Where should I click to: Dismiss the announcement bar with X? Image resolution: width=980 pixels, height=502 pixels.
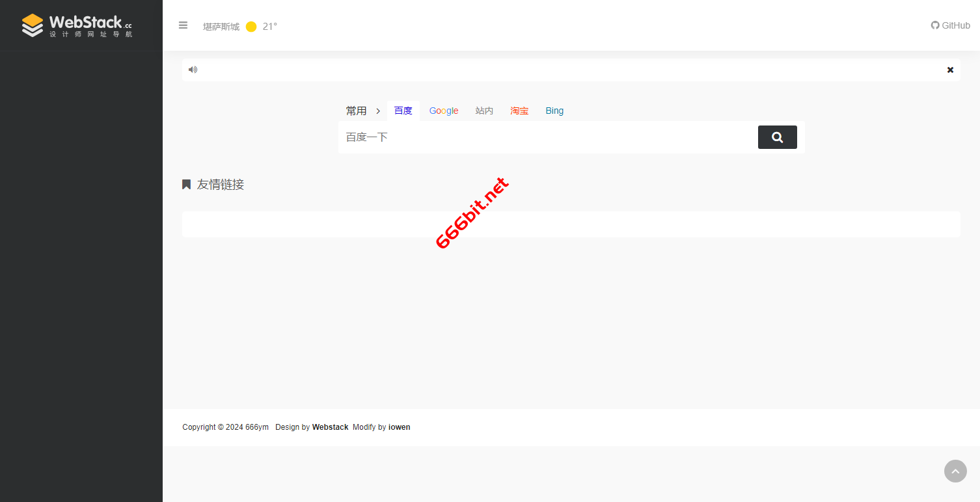pos(950,70)
